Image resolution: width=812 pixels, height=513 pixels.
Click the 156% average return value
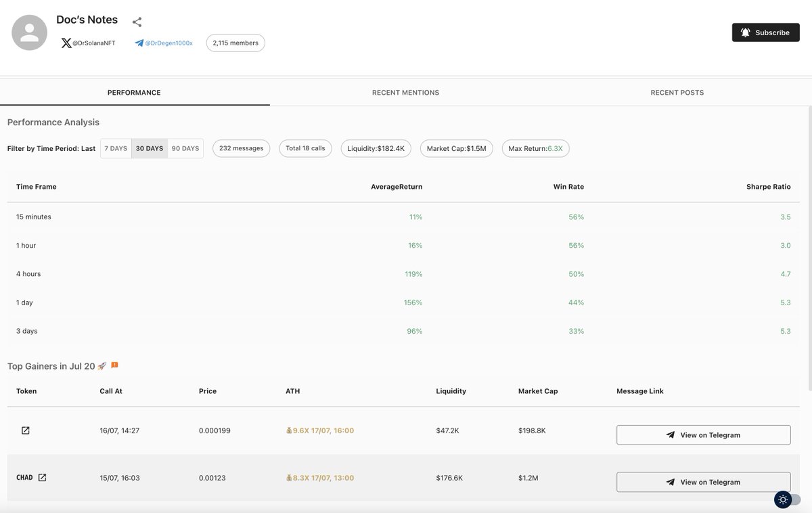point(413,303)
